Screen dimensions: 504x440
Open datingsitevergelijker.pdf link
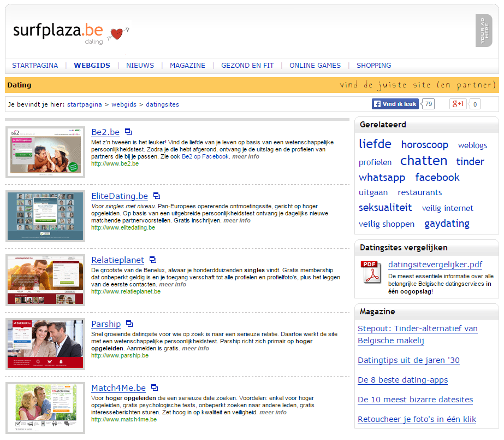click(x=435, y=265)
